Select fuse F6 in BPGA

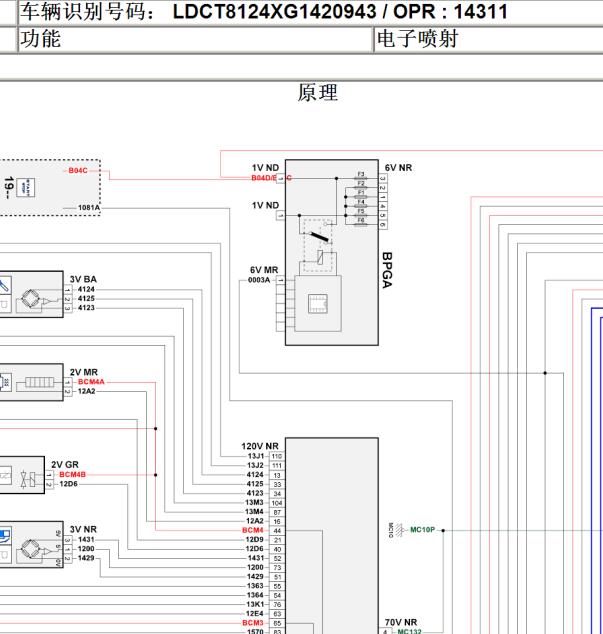coord(361,222)
